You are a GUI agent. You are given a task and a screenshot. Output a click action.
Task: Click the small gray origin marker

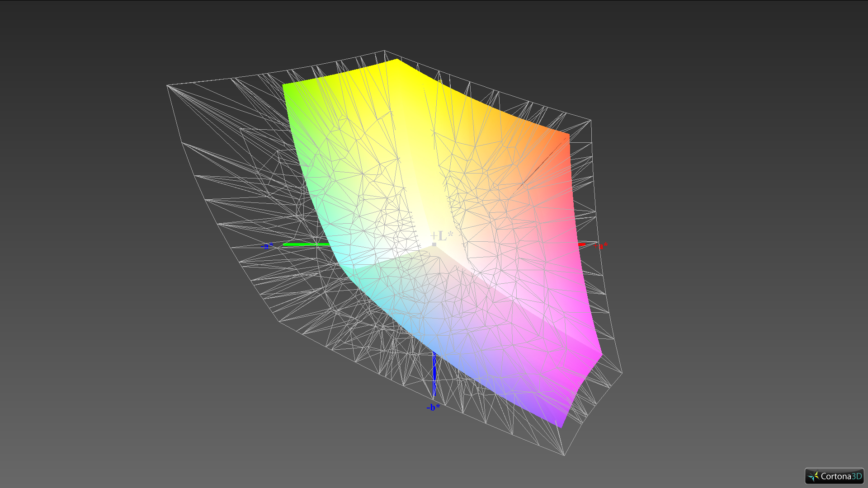tap(434, 244)
